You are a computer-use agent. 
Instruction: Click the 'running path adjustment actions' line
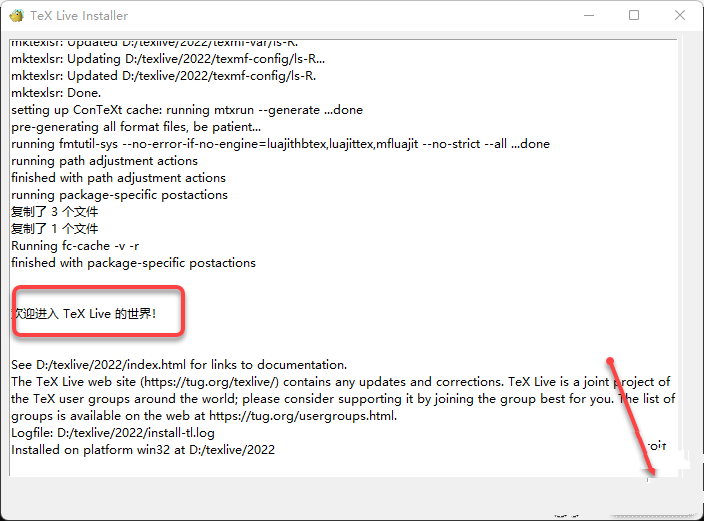coord(104,161)
